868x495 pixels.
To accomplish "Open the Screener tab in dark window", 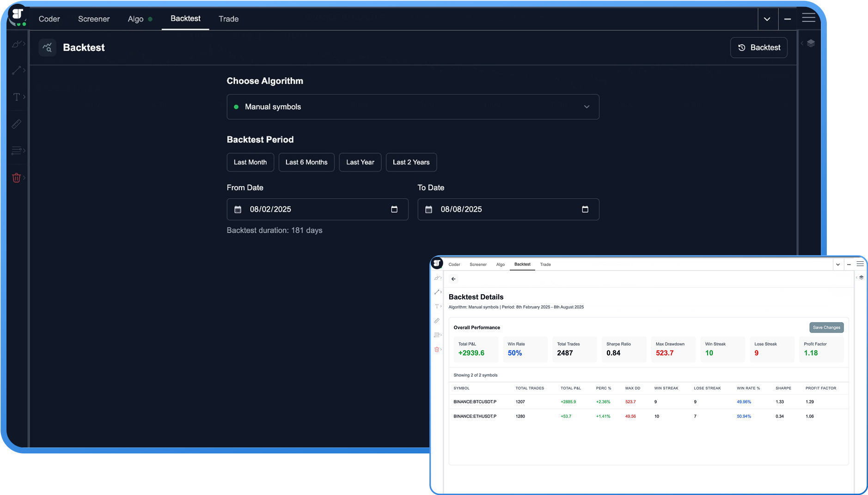I will click(94, 19).
